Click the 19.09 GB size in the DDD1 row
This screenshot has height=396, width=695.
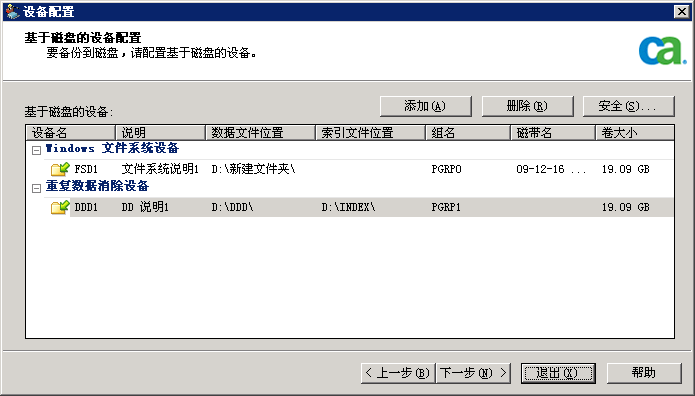tap(625, 208)
